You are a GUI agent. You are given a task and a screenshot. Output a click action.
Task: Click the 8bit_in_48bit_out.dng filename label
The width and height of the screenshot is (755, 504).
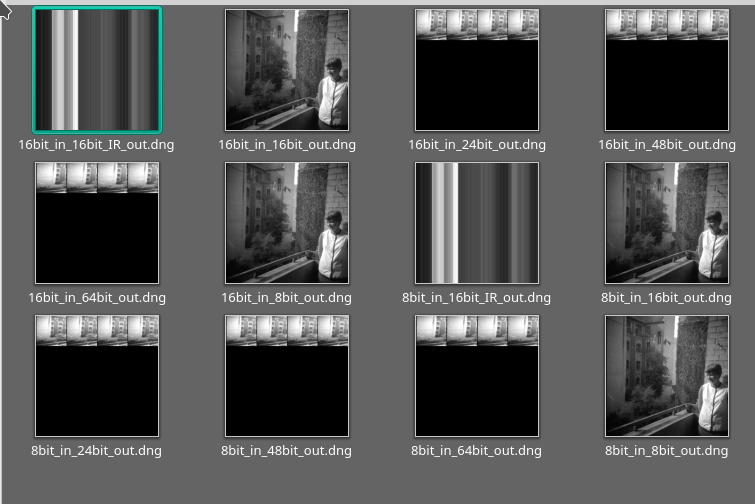point(287,451)
